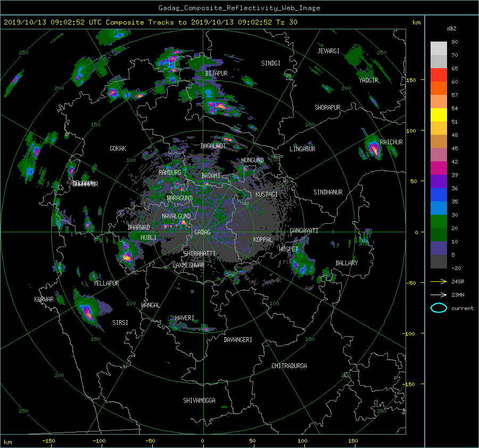Click the GANGAVATI city label

(304, 231)
